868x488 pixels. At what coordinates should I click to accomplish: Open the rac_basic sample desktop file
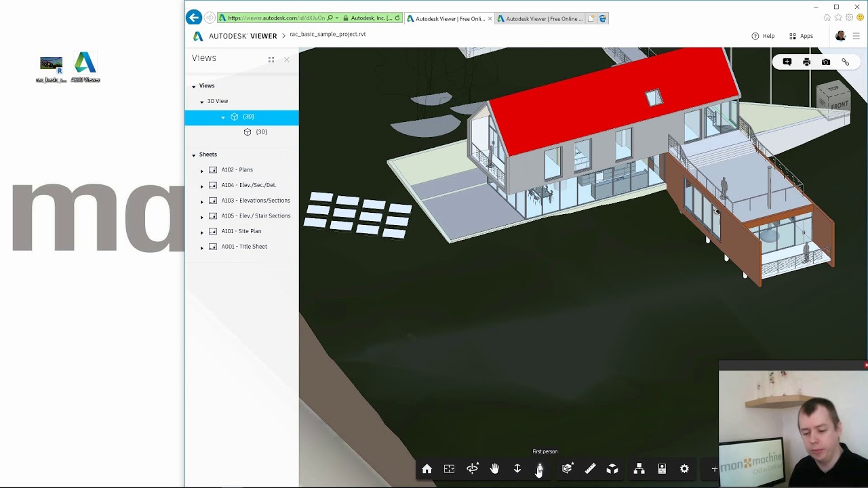pyautogui.click(x=51, y=70)
